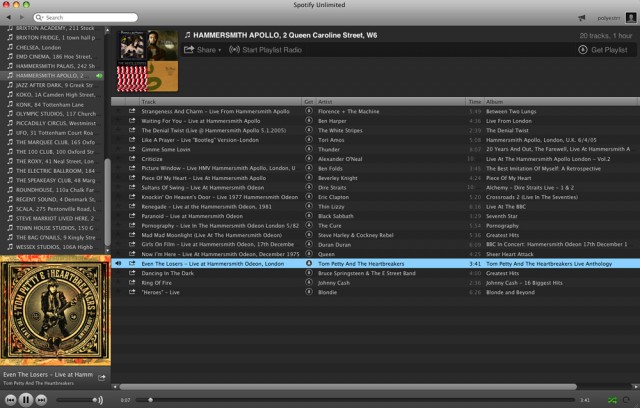Click the horizontal scrollbar under the track list
This screenshot has width=640, height=408.
(348, 386)
